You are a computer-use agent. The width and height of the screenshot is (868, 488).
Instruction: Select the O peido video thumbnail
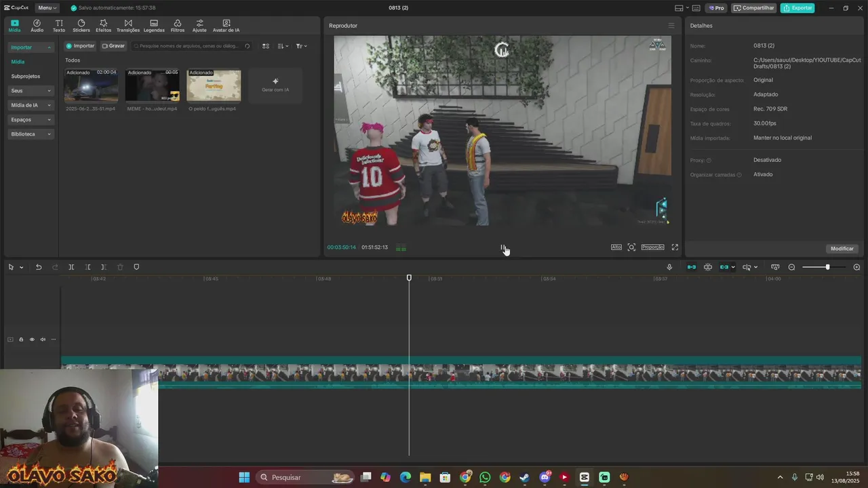(x=214, y=86)
